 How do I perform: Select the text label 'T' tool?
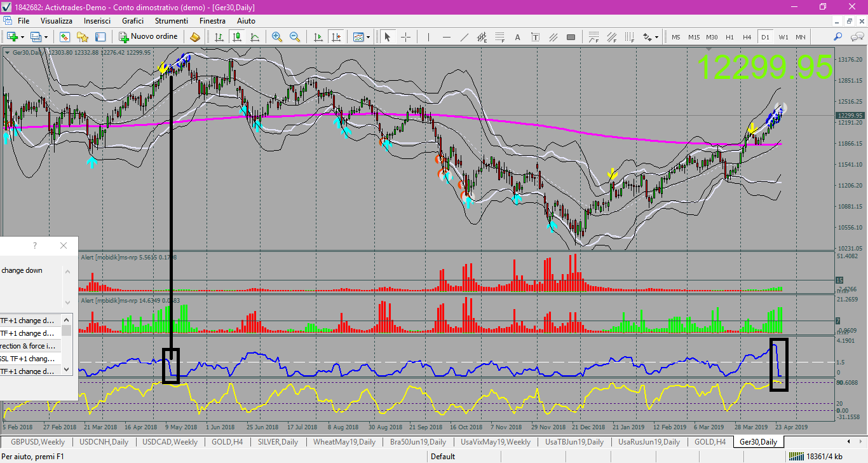click(536, 37)
